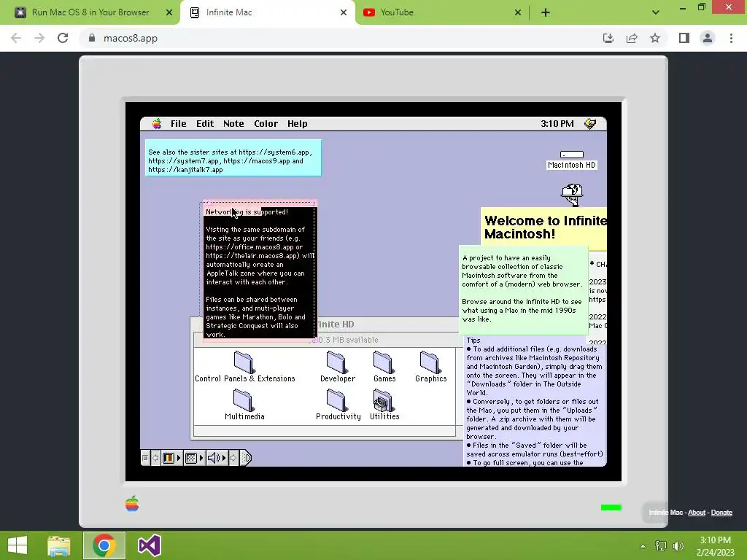Click the Mac menu bar clock 3:10 PM
The width and height of the screenshot is (747, 560).
[557, 124]
